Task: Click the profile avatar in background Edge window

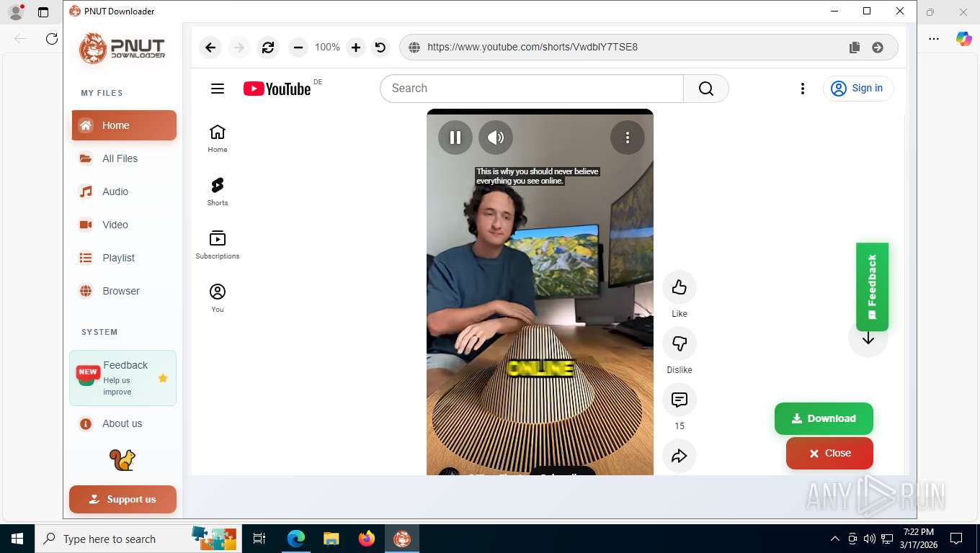Action: 15,12
